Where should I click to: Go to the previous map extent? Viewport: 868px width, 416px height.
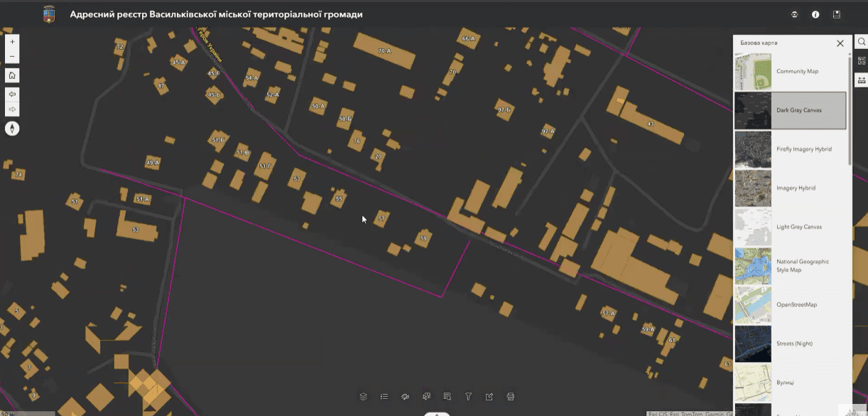[x=12, y=94]
